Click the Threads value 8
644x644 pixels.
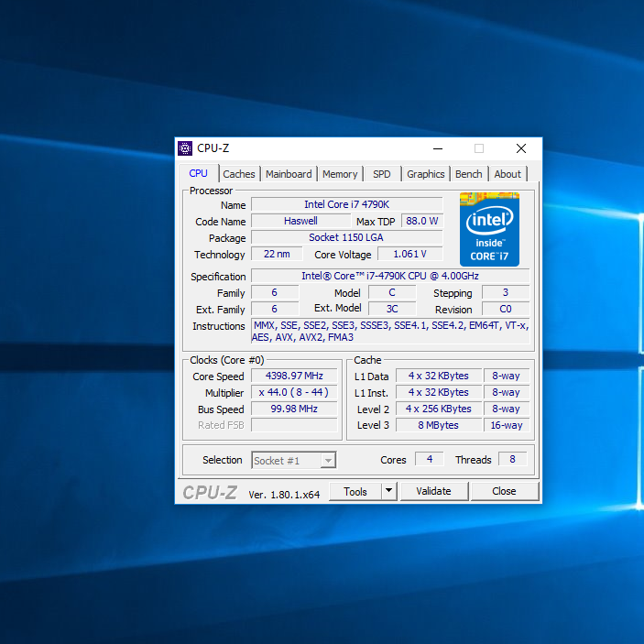coord(512,459)
